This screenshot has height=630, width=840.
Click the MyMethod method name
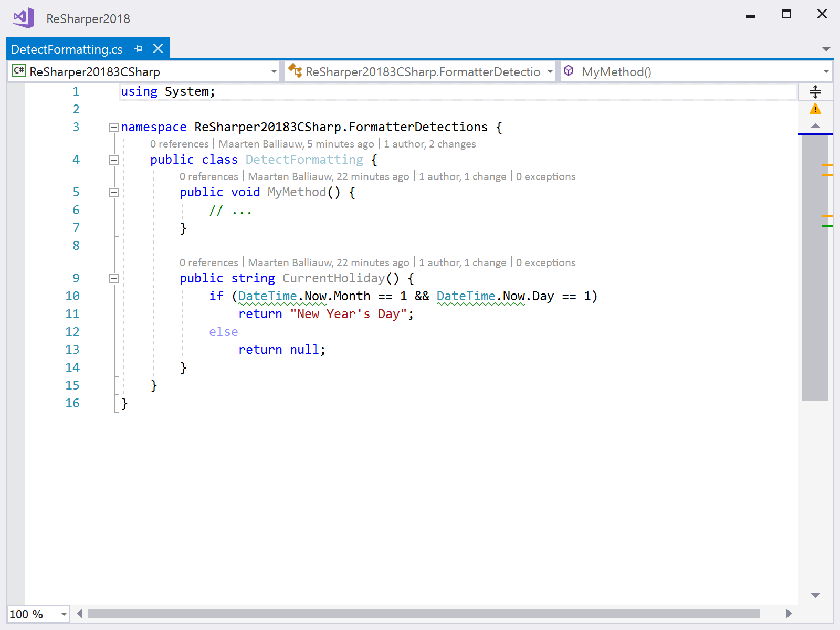coord(297,192)
